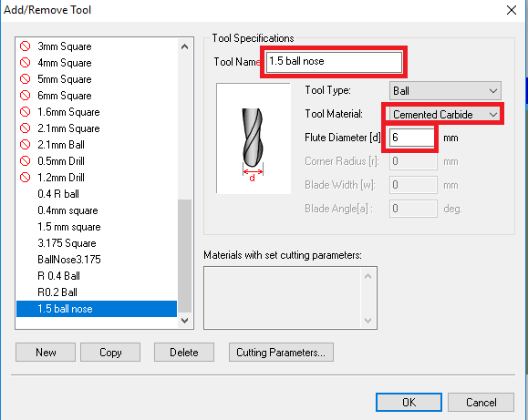Click tool list scroll down arrow

click(x=184, y=320)
